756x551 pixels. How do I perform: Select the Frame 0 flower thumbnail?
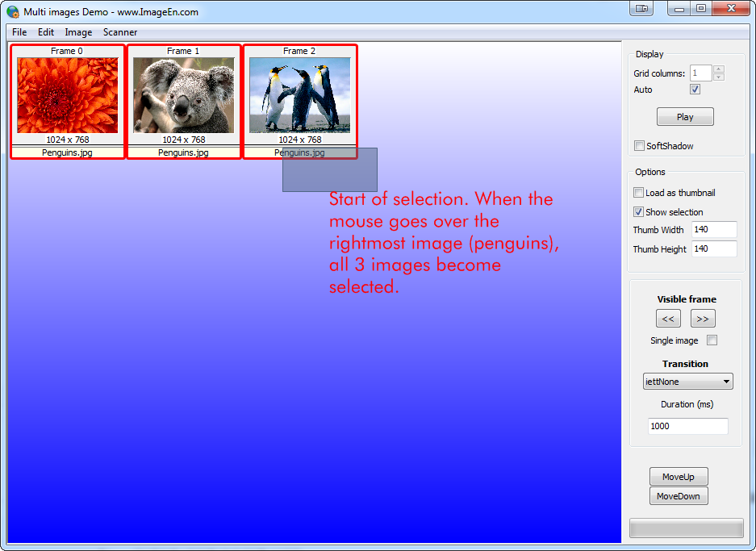tap(68, 95)
